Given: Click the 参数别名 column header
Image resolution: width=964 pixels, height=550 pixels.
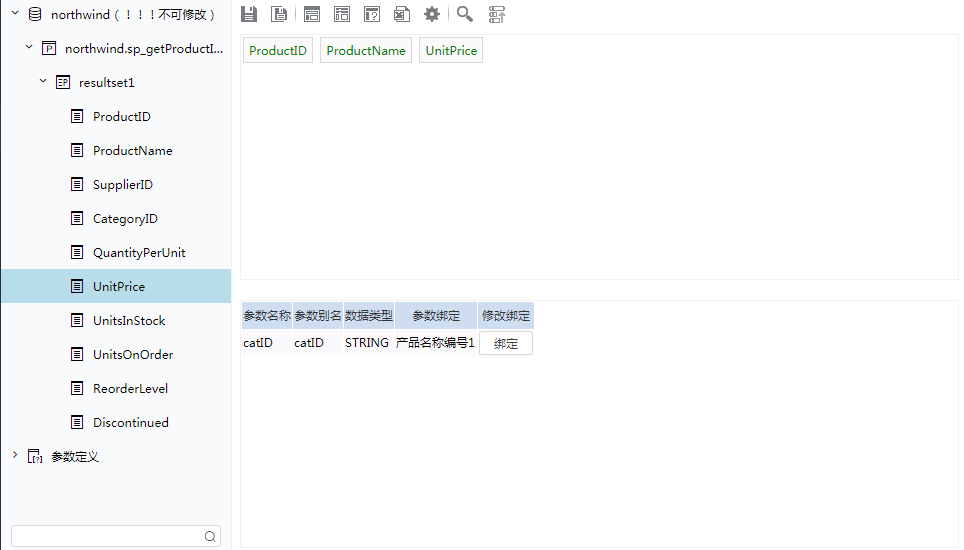Looking at the screenshot, I should (318, 316).
